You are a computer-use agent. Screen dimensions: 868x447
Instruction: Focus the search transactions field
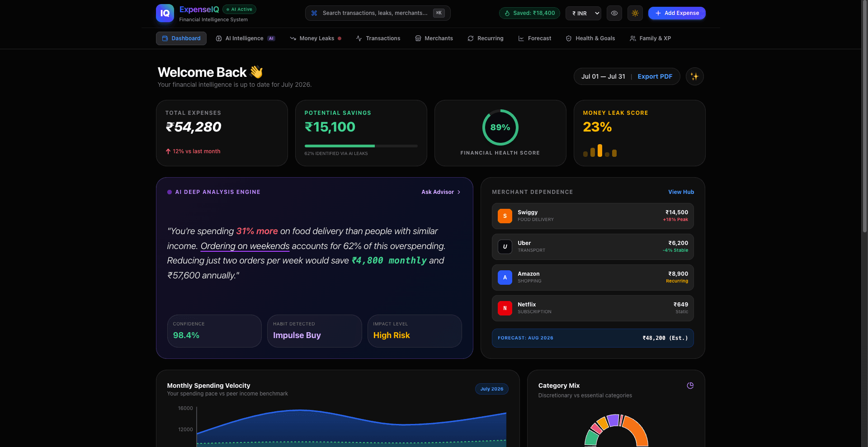coord(378,13)
